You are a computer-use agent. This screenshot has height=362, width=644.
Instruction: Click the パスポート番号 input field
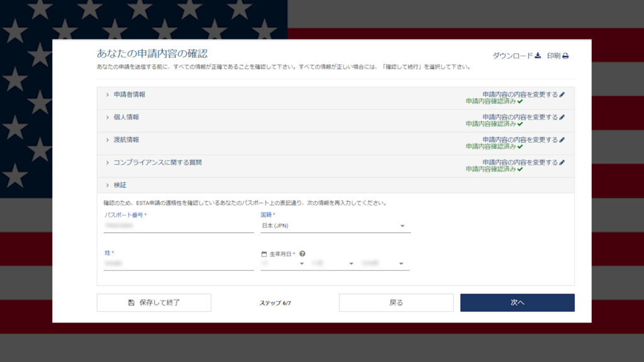179,225
